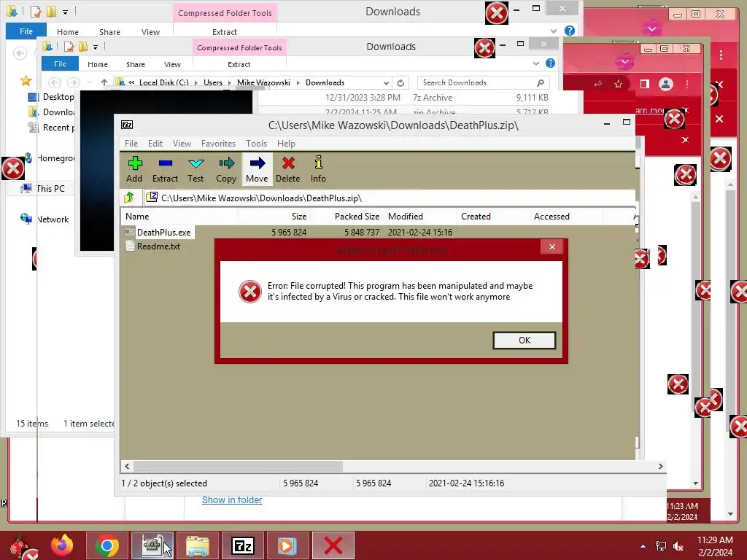The width and height of the screenshot is (747, 560).
Task: Open Chrome from the taskbar
Action: [x=107, y=545]
